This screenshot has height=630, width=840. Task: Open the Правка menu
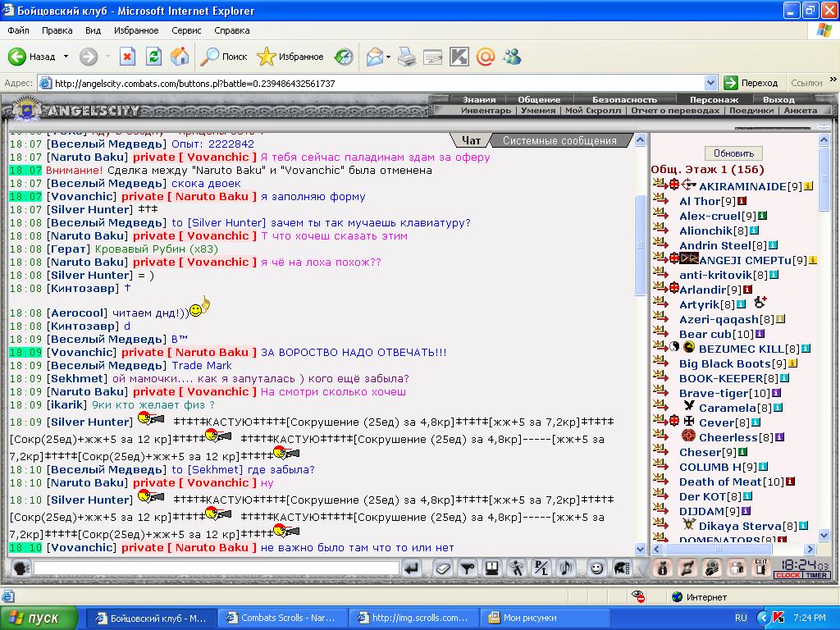tap(57, 30)
